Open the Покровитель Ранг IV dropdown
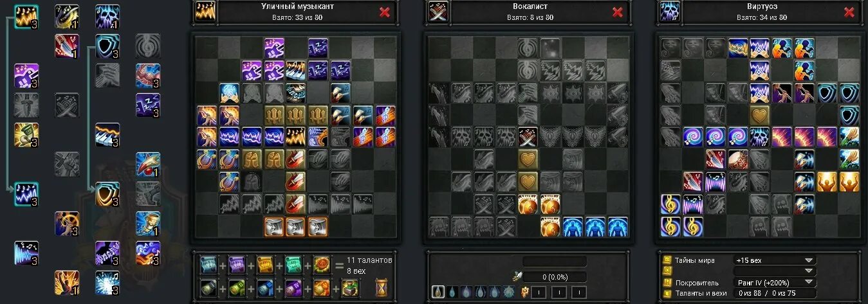 (775, 282)
